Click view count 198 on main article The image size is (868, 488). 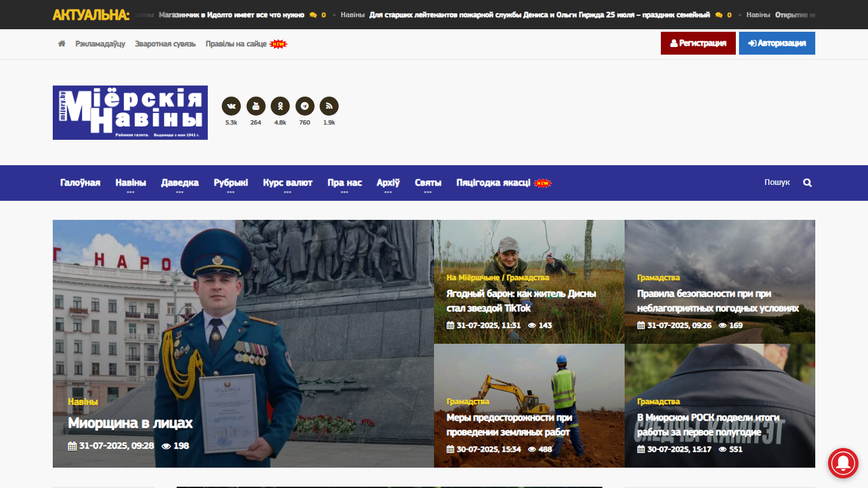pos(175,446)
